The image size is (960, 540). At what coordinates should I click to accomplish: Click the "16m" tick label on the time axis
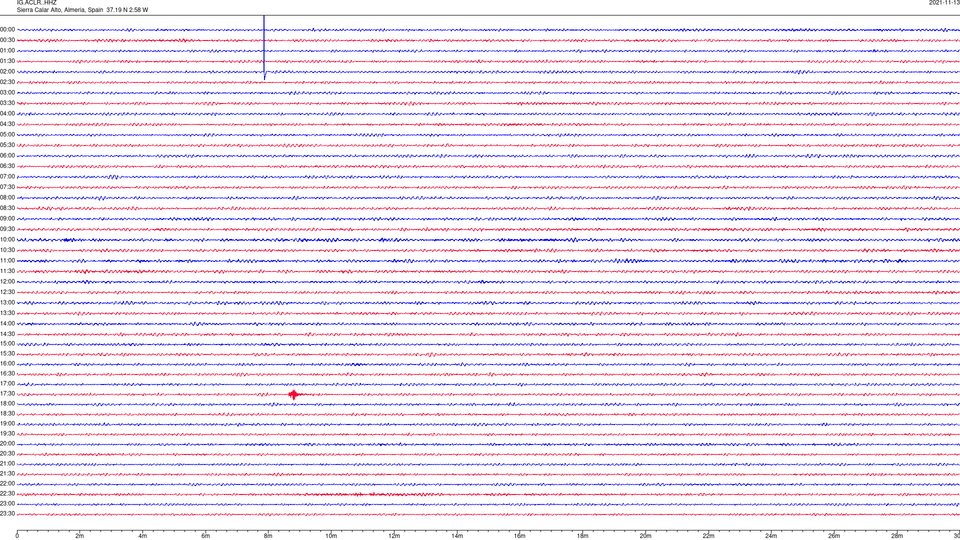(520, 536)
